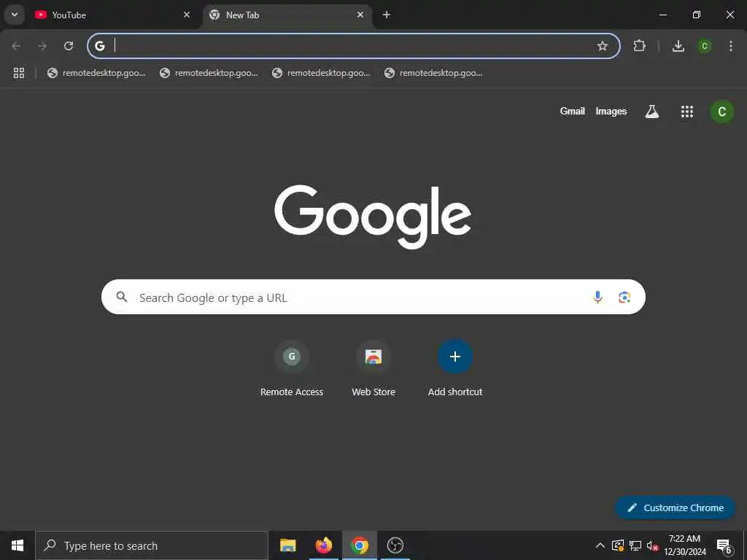The height and width of the screenshot is (560, 747).
Task: Open the clock showing 7:22 AM
Action: click(684, 545)
